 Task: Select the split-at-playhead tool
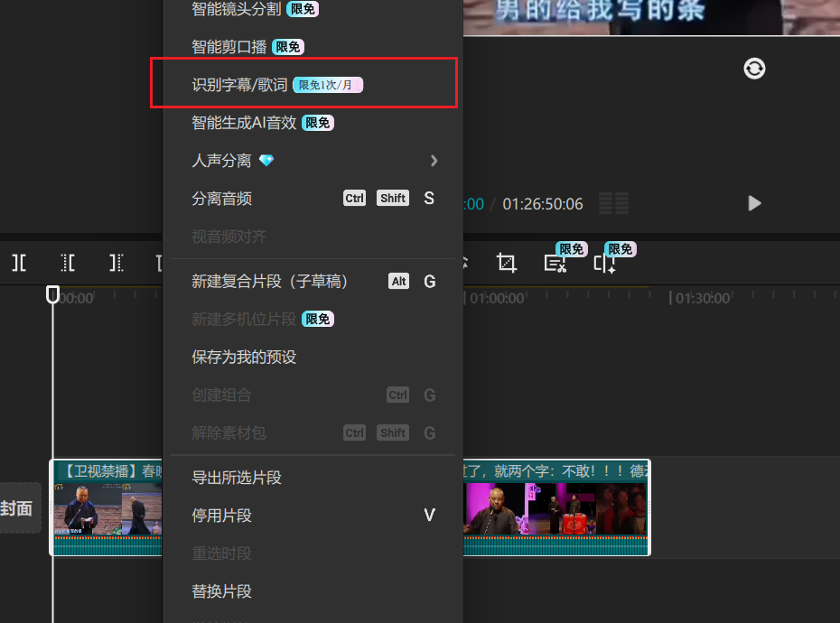click(x=19, y=263)
